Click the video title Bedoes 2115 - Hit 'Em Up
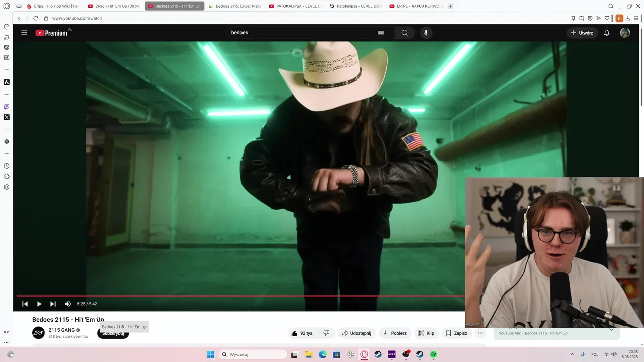Viewport: 644px width, 362px height. [x=68, y=320]
